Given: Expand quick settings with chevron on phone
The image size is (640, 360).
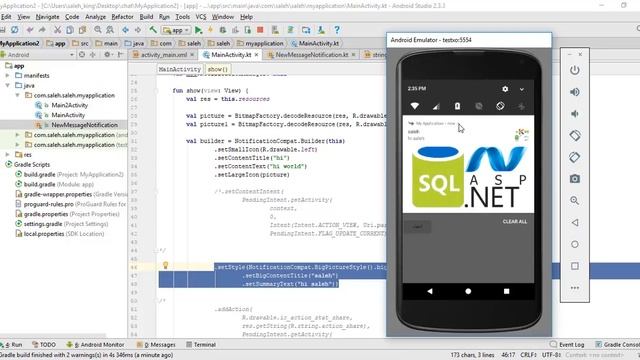Looking at the screenshot, I should coord(522,89).
